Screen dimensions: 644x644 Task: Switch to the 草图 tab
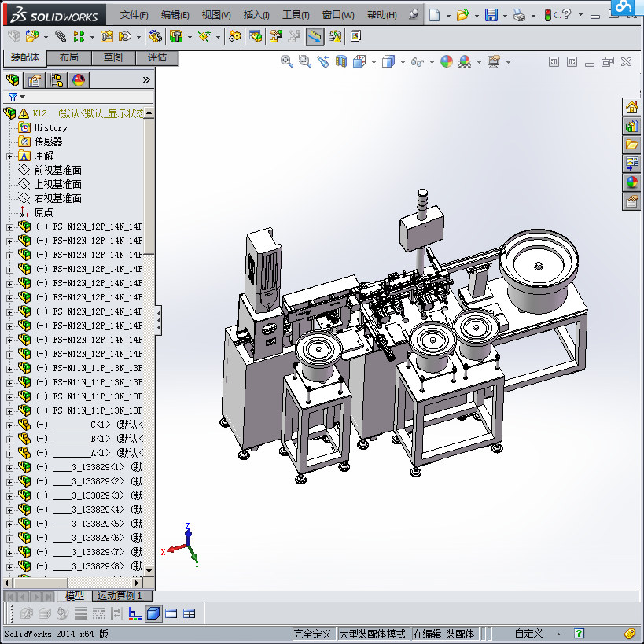(113, 57)
